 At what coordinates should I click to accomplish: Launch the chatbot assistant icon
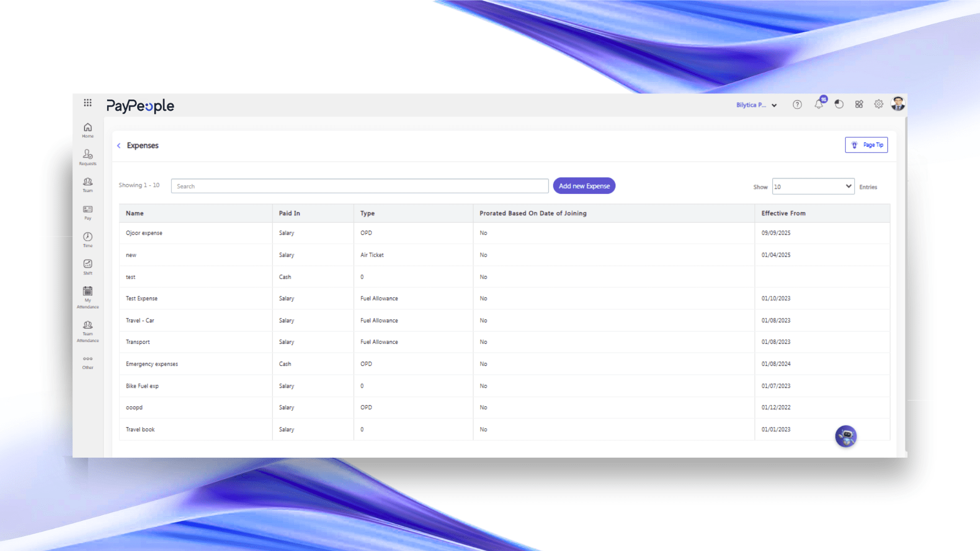[x=846, y=436]
